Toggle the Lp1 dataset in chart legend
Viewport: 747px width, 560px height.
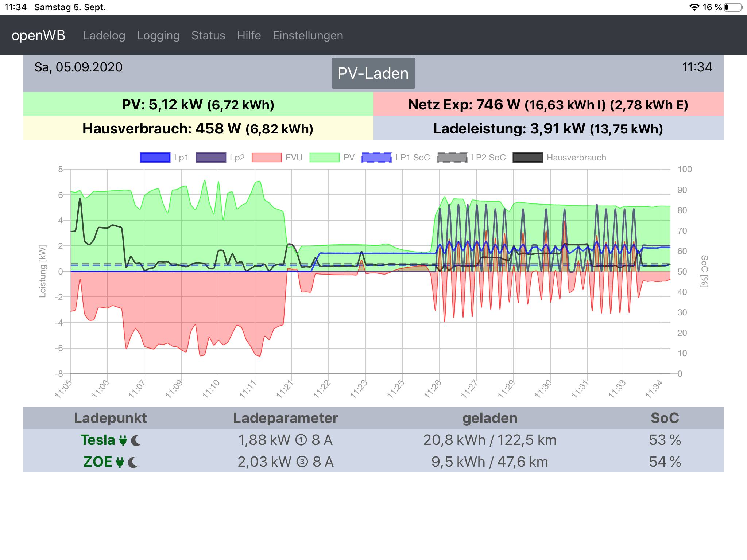coord(155,157)
